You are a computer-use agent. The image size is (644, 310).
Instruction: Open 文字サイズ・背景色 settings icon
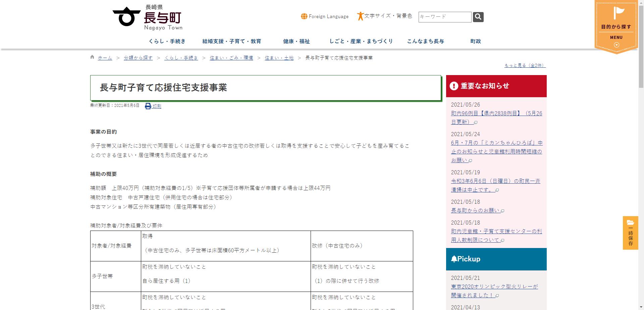pyautogui.click(x=361, y=16)
